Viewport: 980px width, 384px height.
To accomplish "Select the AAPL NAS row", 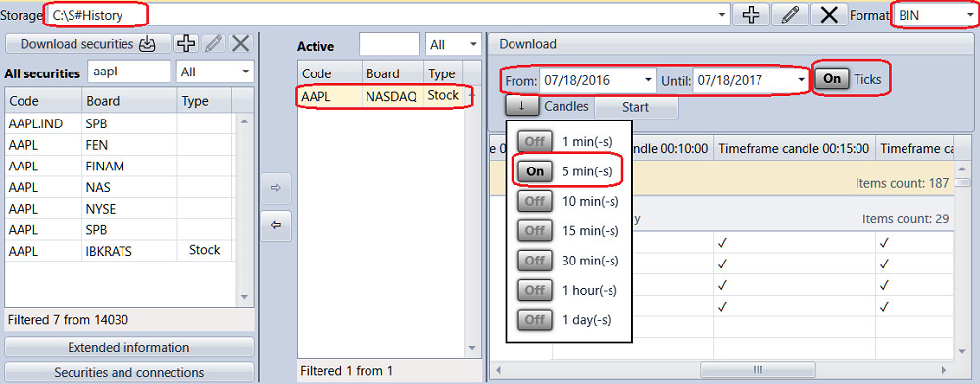I will [x=120, y=187].
